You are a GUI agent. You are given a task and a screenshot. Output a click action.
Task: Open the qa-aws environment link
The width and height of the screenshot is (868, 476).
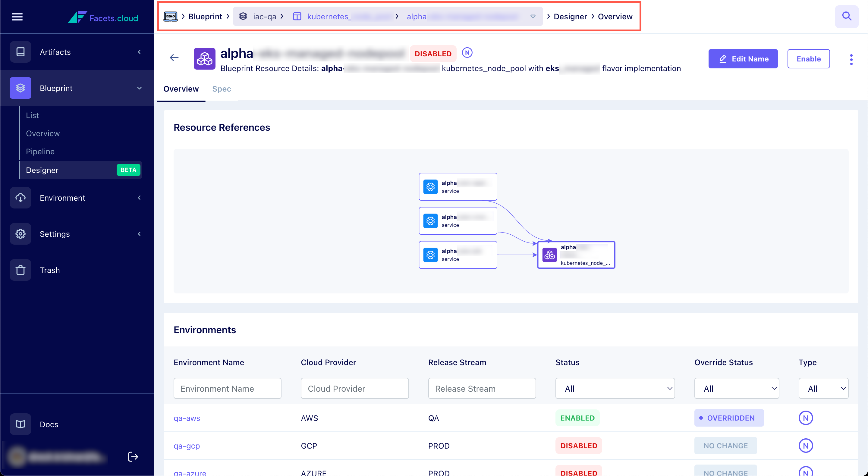point(187,418)
